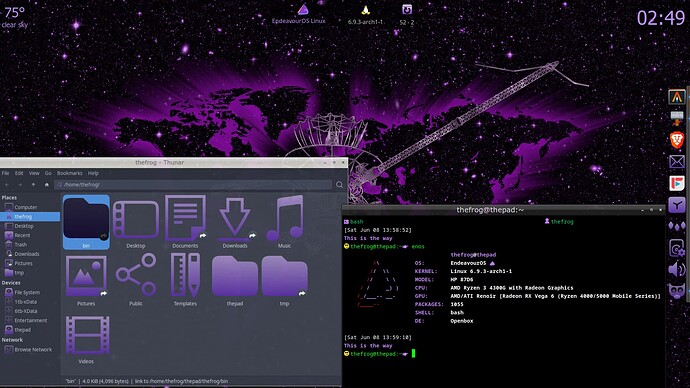Click the owl face icon in dock
690x388 pixels.
coord(677,291)
